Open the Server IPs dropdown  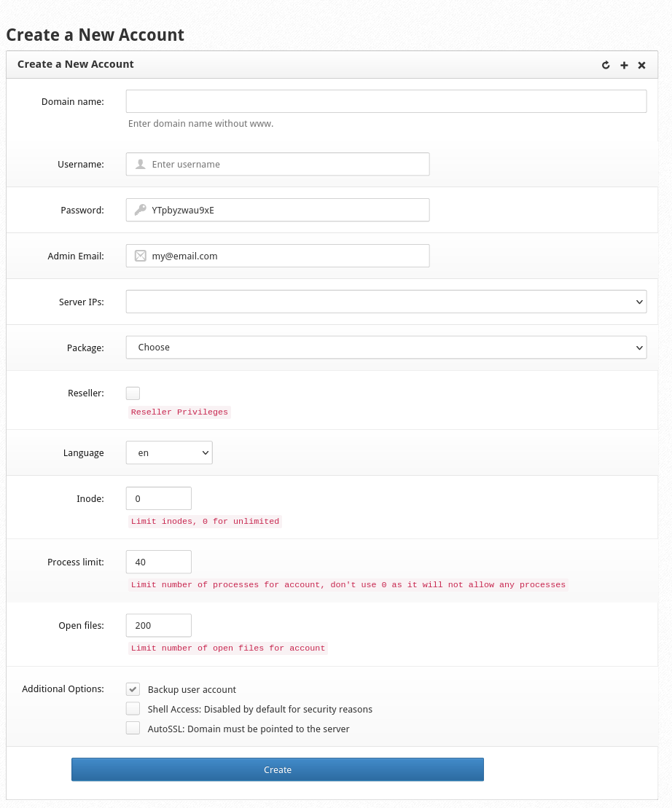(386, 301)
